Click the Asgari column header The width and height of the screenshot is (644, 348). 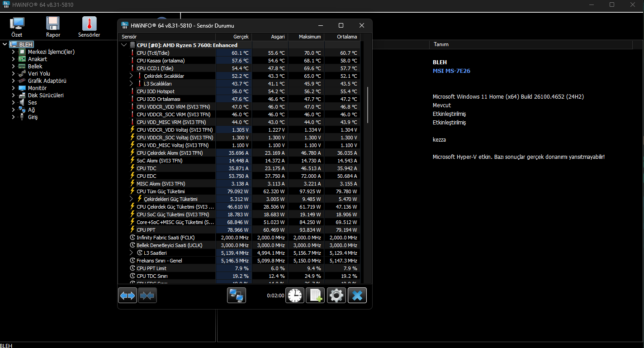tap(270, 37)
